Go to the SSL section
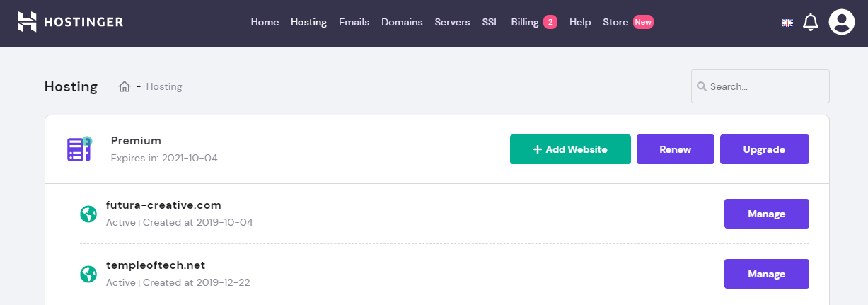The width and height of the screenshot is (868, 305). (x=490, y=22)
